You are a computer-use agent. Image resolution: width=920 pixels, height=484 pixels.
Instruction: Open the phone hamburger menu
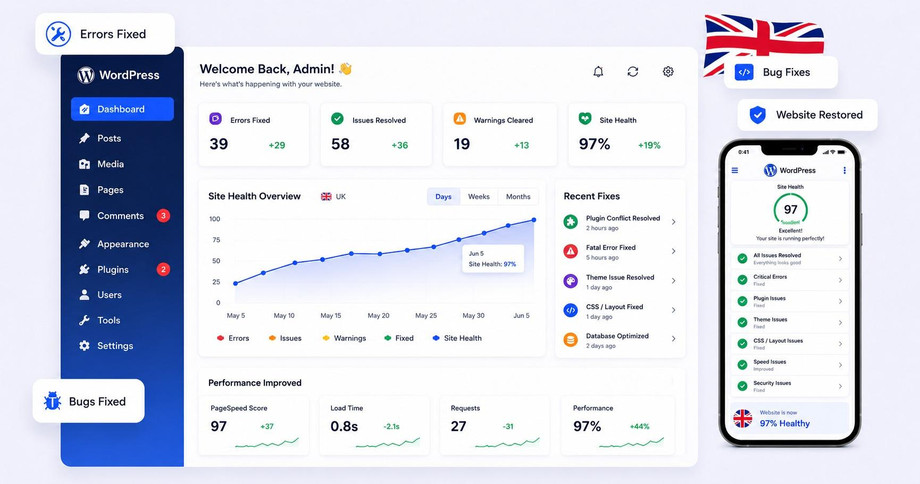(x=735, y=170)
